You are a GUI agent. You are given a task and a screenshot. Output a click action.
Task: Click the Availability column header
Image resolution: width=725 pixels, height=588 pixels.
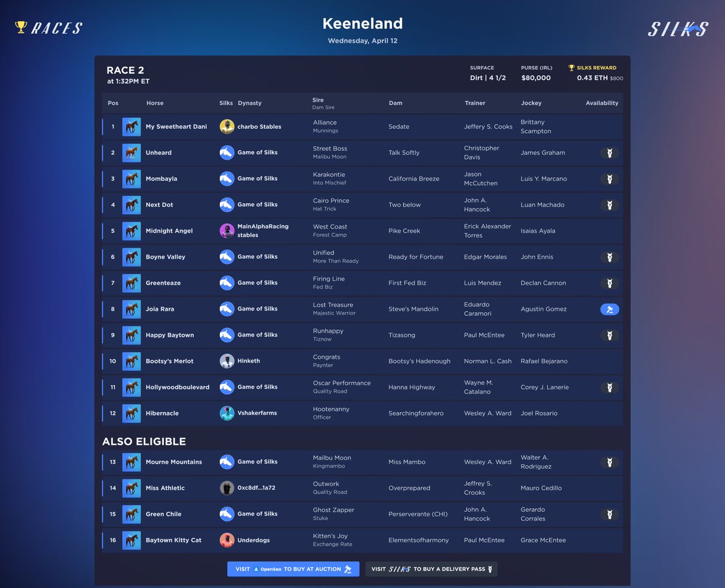click(602, 103)
